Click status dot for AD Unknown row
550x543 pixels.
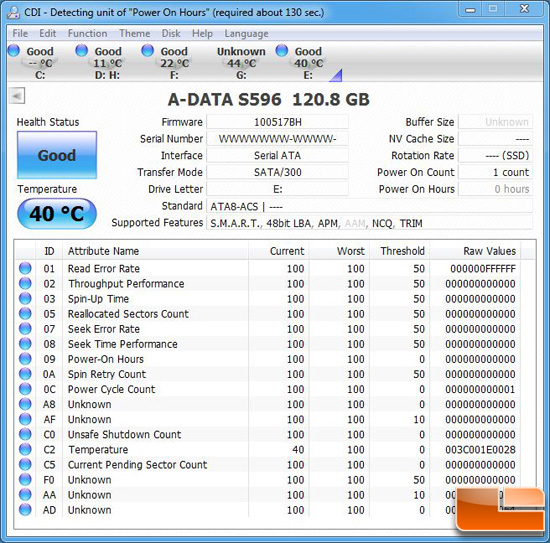(x=25, y=510)
